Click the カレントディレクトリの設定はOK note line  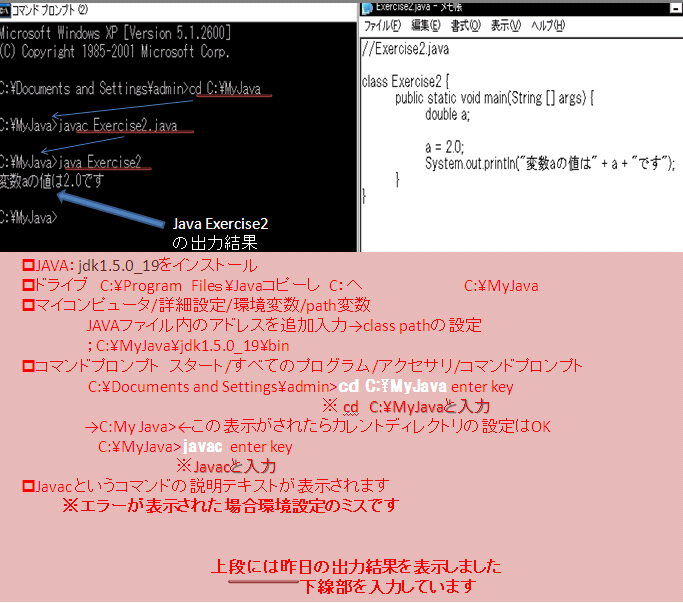pos(318,426)
